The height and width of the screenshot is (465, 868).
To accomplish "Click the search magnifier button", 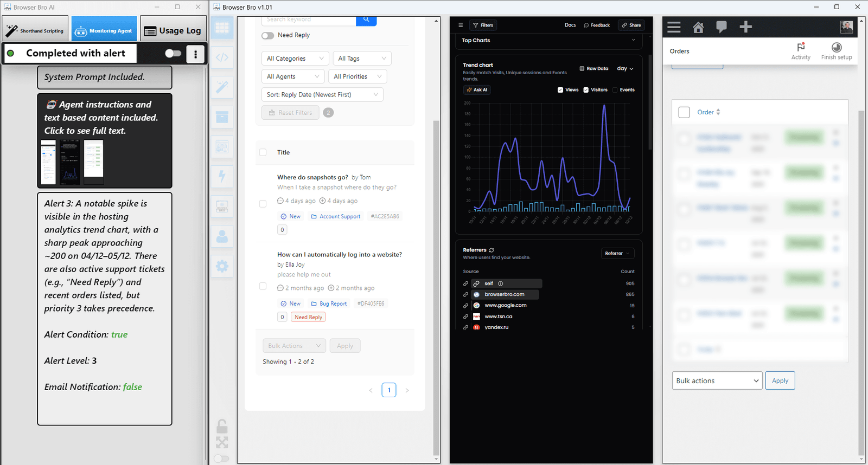I will [x=366, y=20].
